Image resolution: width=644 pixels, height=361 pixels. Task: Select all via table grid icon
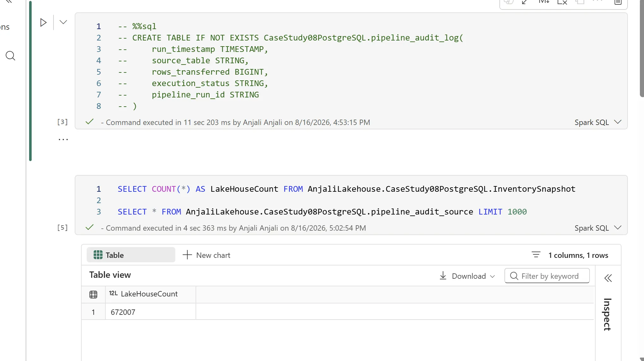click(x=93, y=295)
